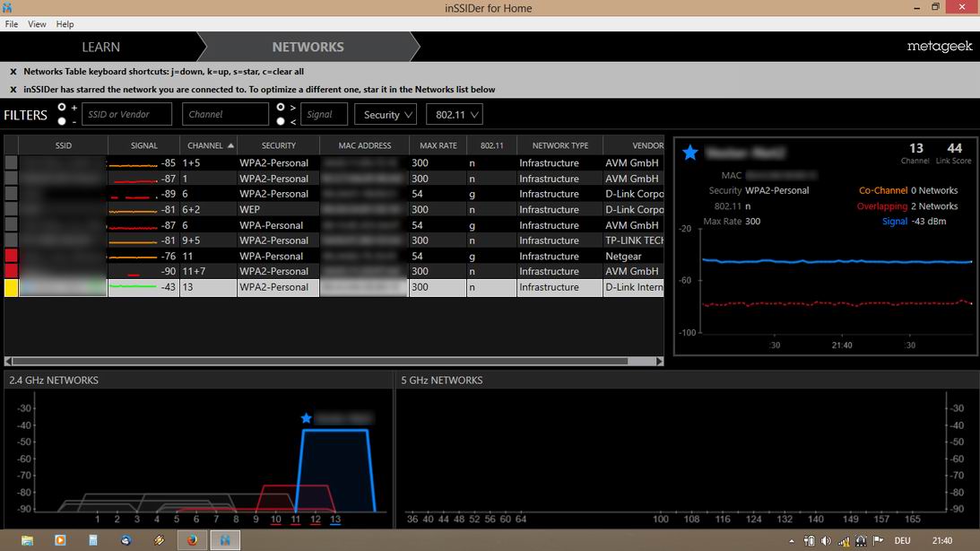The height and width of the screenshot is (551, 980).
Task: Click the SSID or Vendor filter field
Action: point(127,114)
